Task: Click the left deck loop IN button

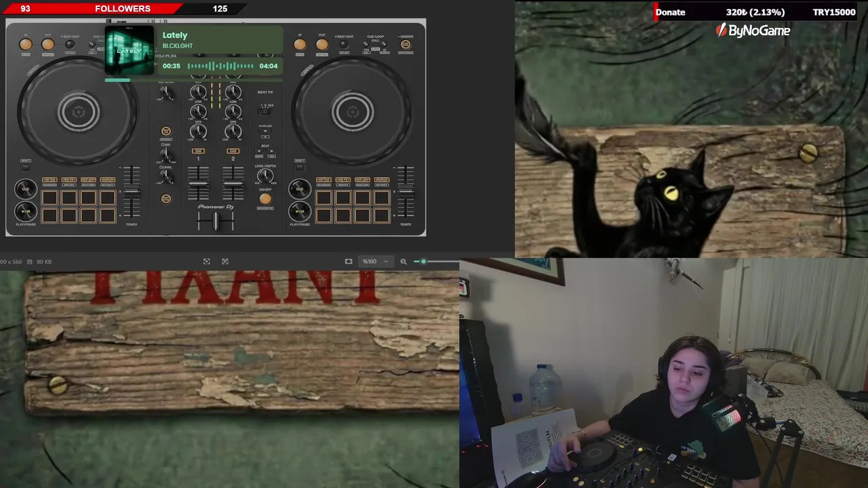Action: pyautogui.click(x=26, y=45)
